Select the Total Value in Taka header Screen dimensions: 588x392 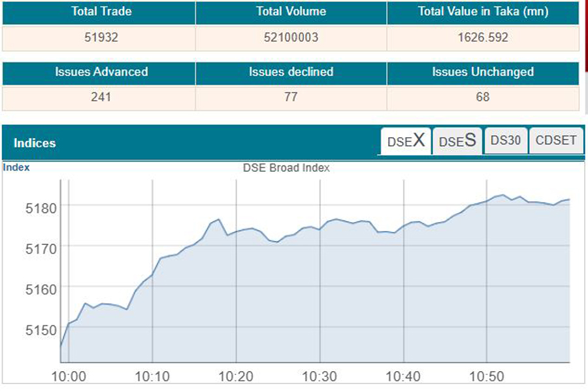point(483,12)
